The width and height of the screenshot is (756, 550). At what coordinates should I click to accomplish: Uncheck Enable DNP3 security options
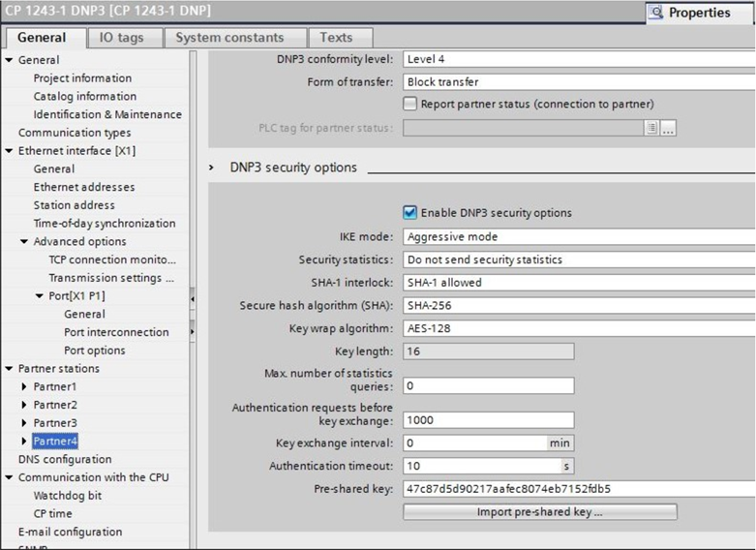(x=410, y=213)
